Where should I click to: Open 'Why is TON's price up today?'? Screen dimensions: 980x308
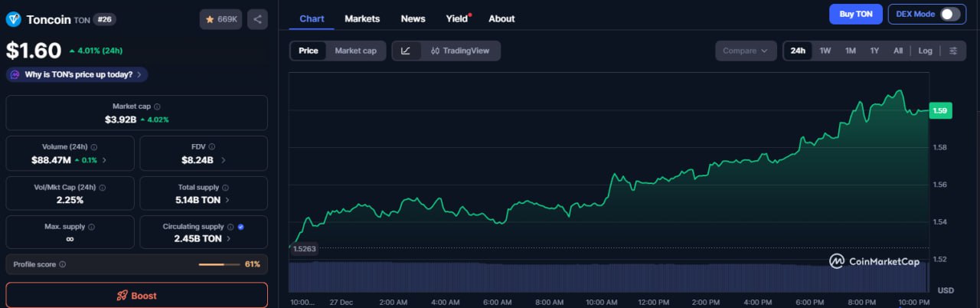[x=77, y=74]
